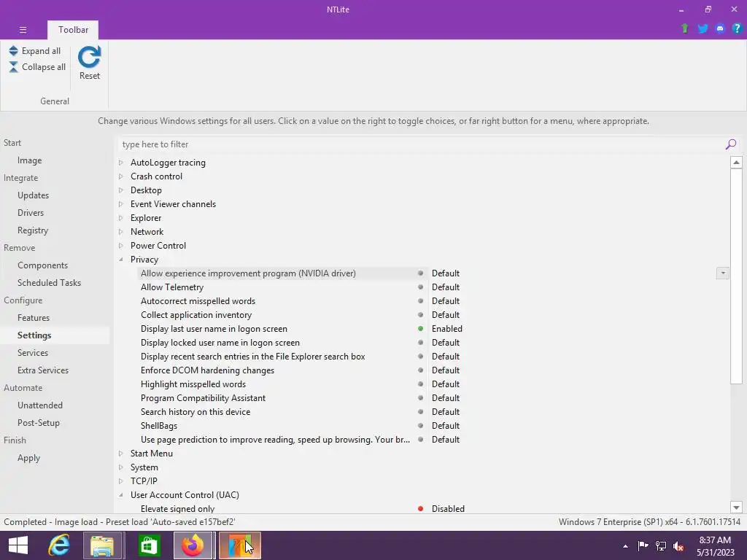Viewport: 747px width, 560px height.
Task: Click the Reset icon in toolbar
Action: [89, 57]
